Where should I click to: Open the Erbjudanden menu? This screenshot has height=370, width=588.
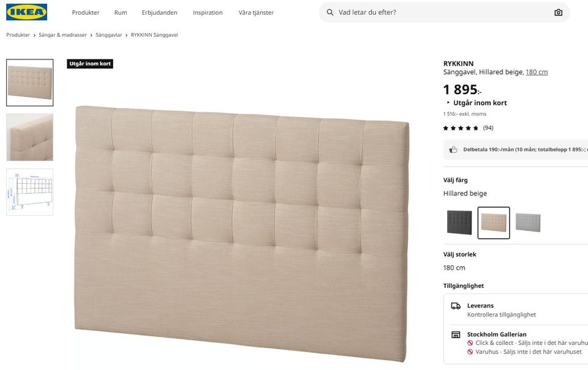[x=160, y=12]
